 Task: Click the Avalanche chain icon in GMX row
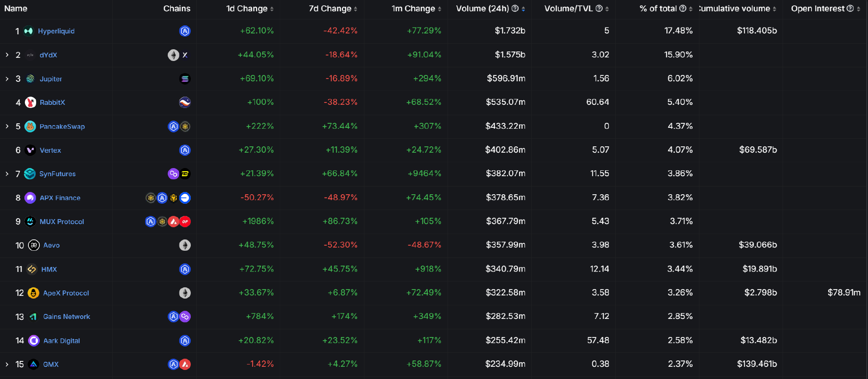point(185,365)
